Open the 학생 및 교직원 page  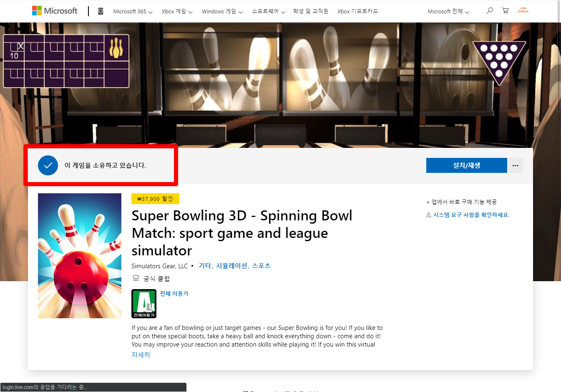tap(311, 11)
